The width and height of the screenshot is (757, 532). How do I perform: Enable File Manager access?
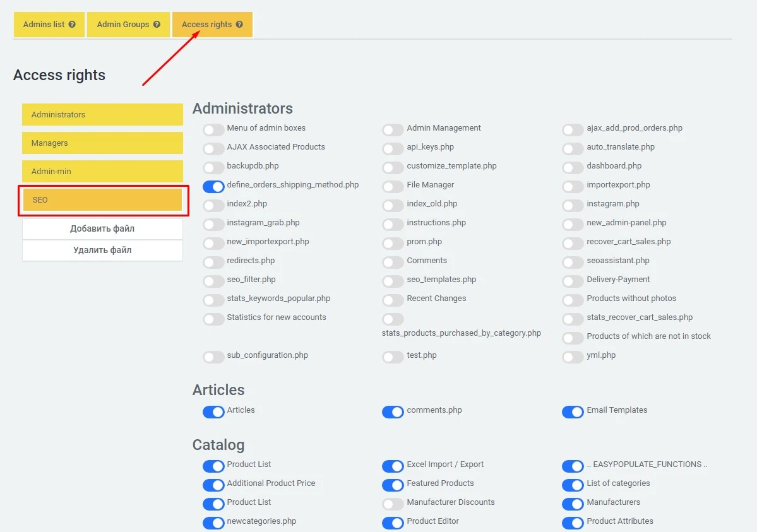(x=393, y=186)
